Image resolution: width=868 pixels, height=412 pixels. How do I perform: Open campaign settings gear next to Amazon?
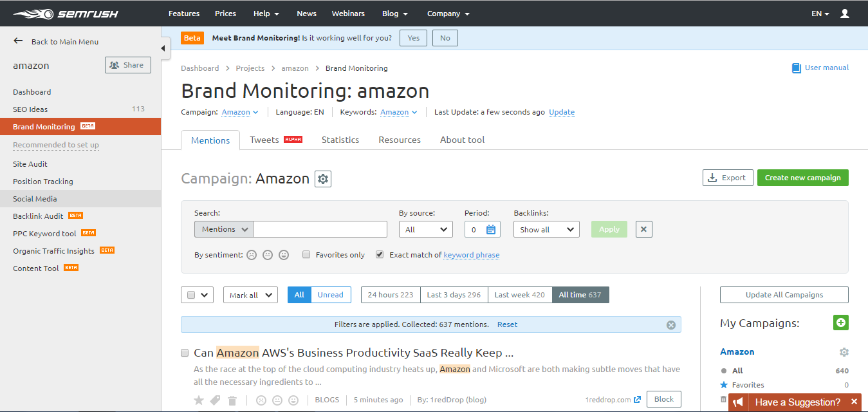pyautogui.click(x=323, y=179)
